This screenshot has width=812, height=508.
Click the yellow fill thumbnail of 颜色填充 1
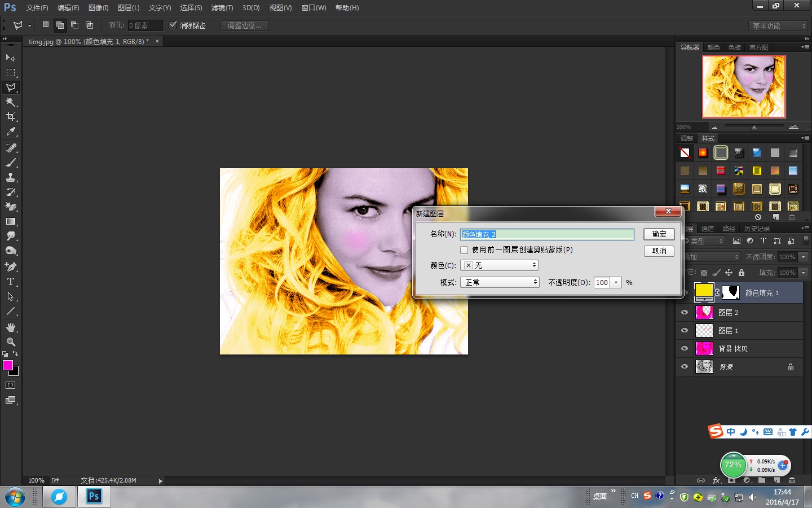704,292
